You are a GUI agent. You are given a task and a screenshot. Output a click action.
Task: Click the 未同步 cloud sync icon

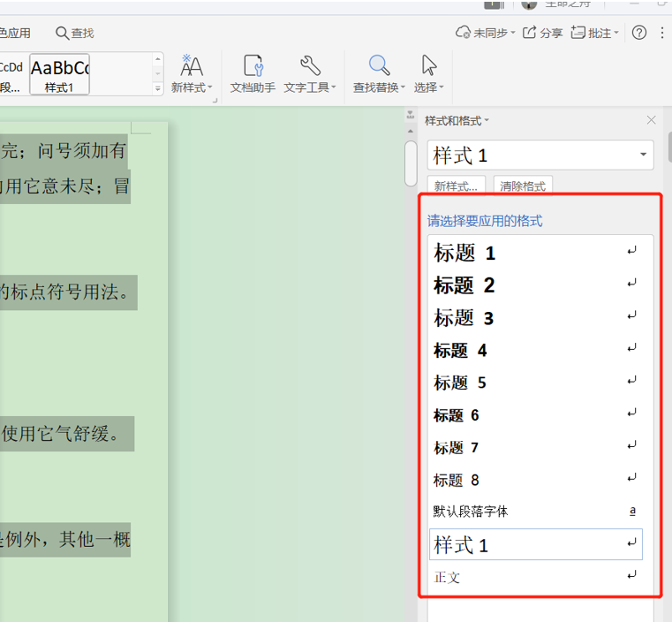(463, 33)
